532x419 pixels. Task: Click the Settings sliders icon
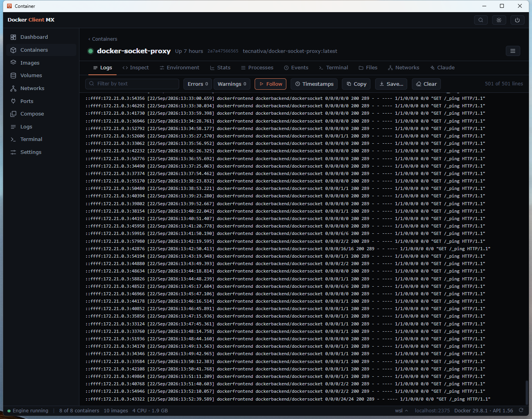point(13,152)
